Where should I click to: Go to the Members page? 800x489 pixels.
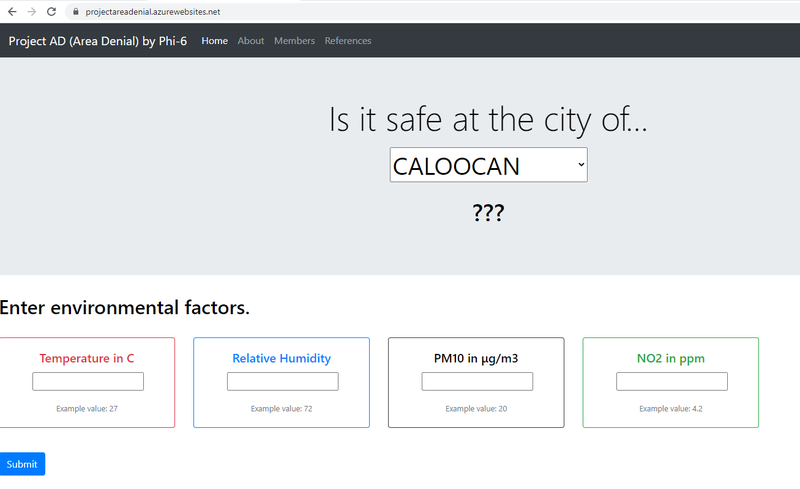[294, 41]
